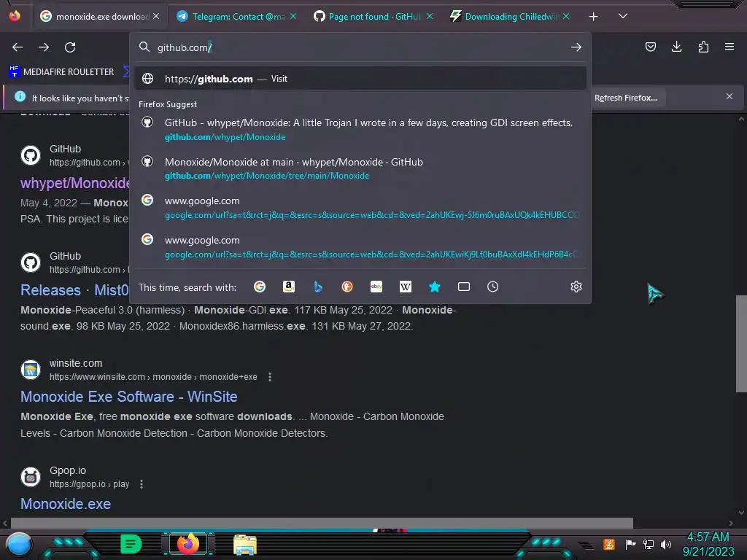
Task: Reload the current page
Action: tap(70, 47)
